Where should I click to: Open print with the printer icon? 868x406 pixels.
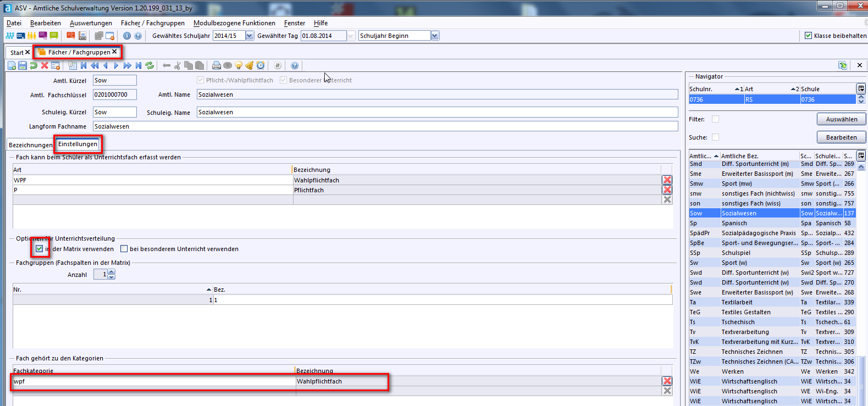point(217,65)
